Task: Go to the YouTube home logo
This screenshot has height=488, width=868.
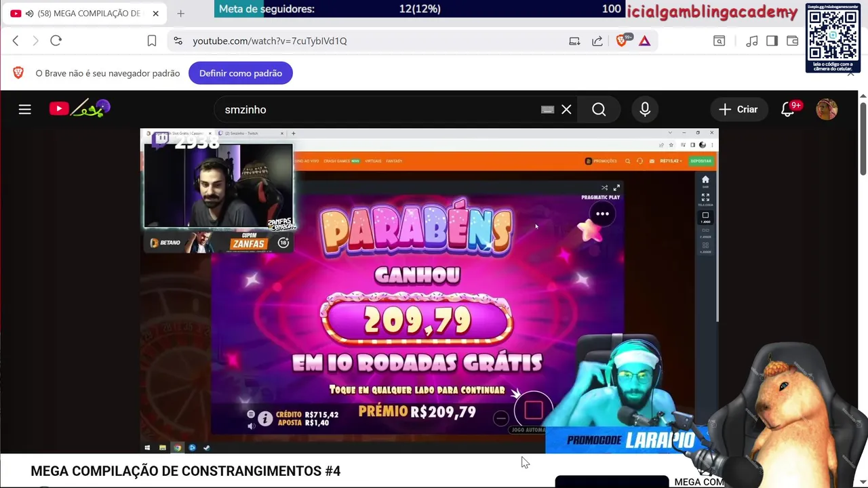Action: (x=79, y=108)
